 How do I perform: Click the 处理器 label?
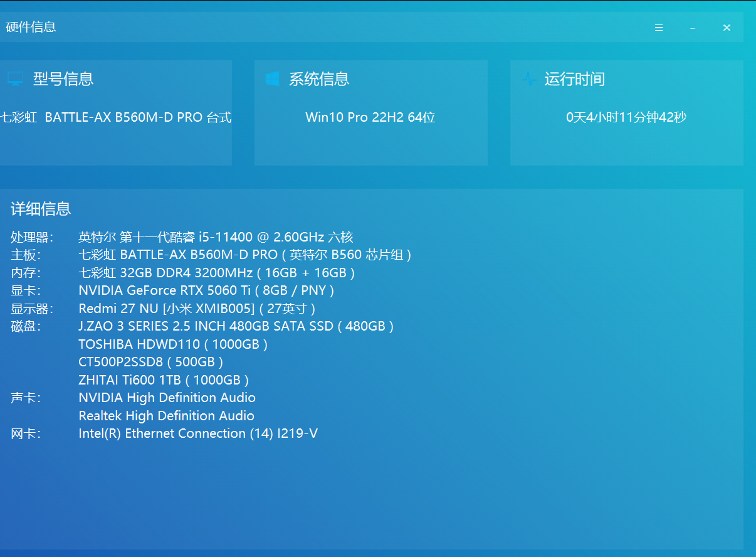pyautogui.click(x=32, y=237)
